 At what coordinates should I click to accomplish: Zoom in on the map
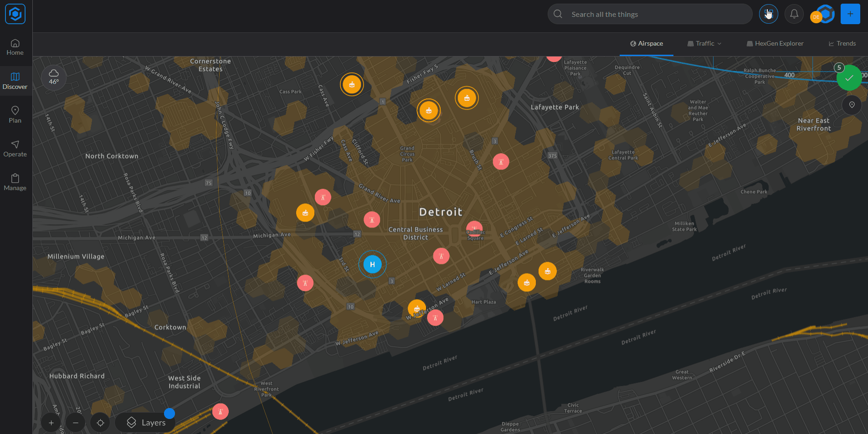click(51, 423)
